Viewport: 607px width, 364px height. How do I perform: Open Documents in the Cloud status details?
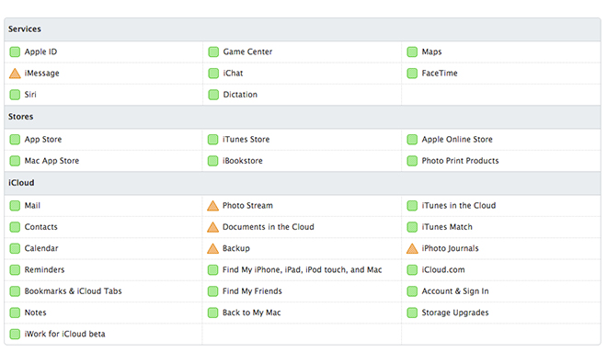click(269, 227)
